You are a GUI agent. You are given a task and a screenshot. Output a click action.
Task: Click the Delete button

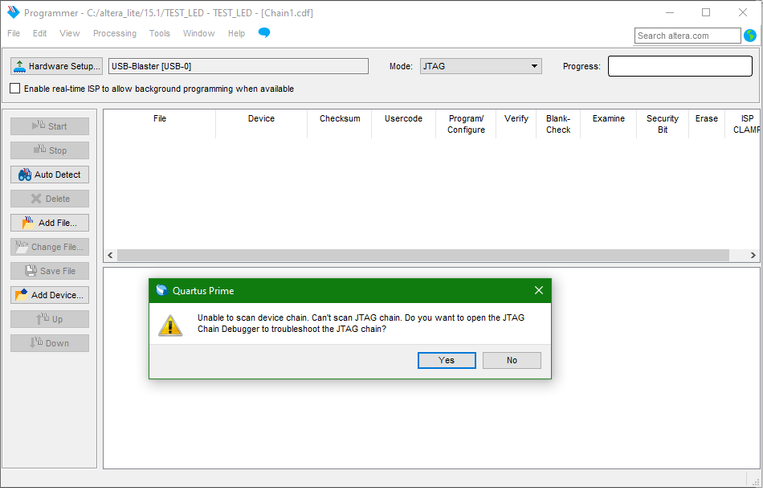pyautogui.click(x=50, y=199)
